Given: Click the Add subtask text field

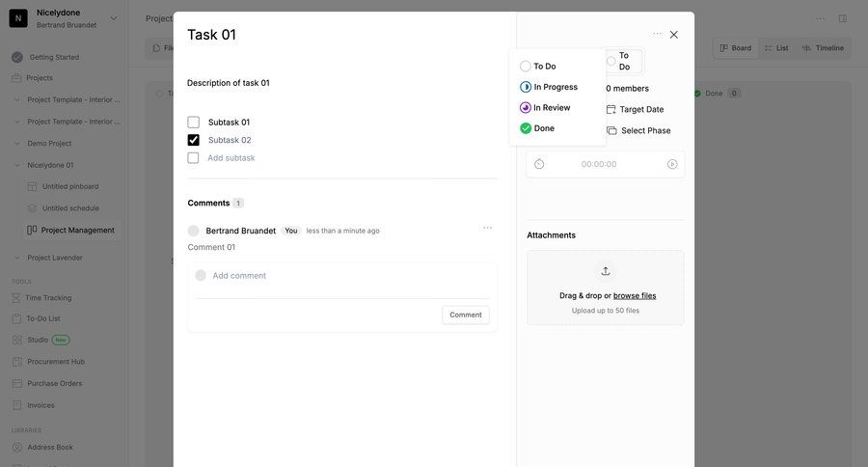Looking at the screenshot, I should pyautogui.click(x=231, y=158).
